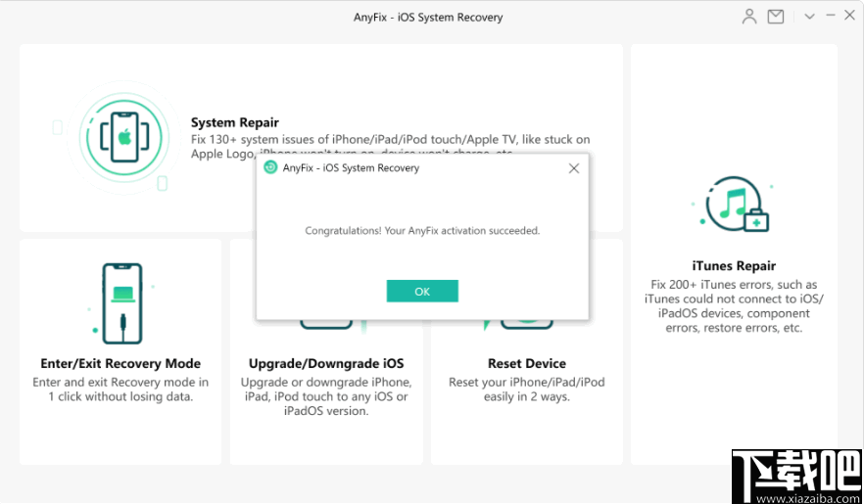Expand the title bar dropdown menu
The height and width of the screenshot is (504, 864).
809,17
